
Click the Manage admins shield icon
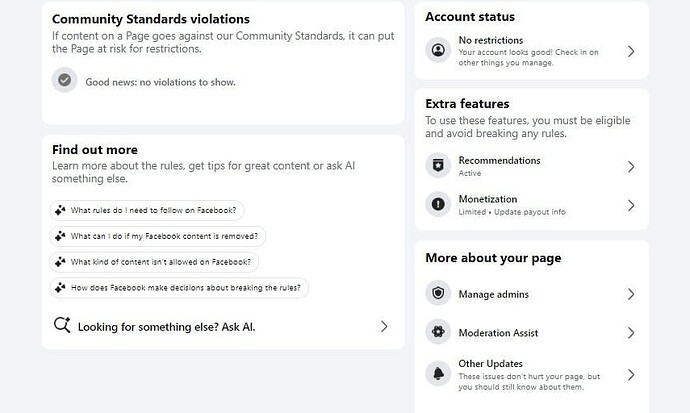point(437,294)
